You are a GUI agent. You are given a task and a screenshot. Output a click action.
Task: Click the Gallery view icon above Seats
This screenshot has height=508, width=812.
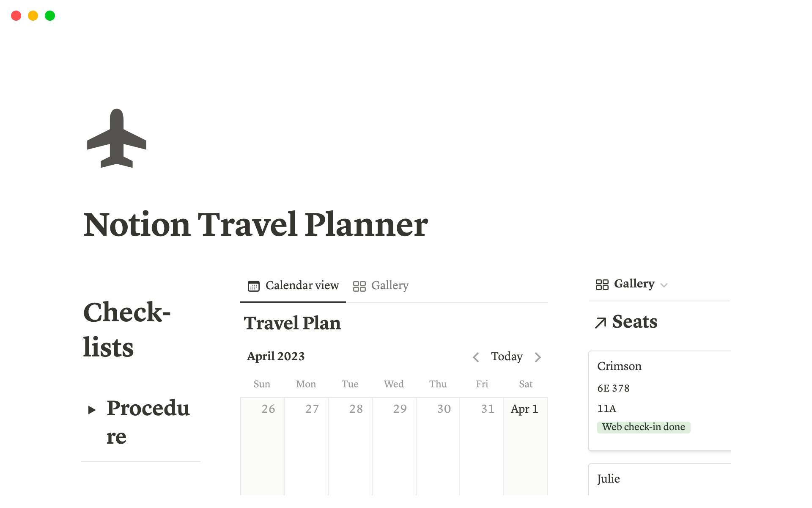point(602,284)
